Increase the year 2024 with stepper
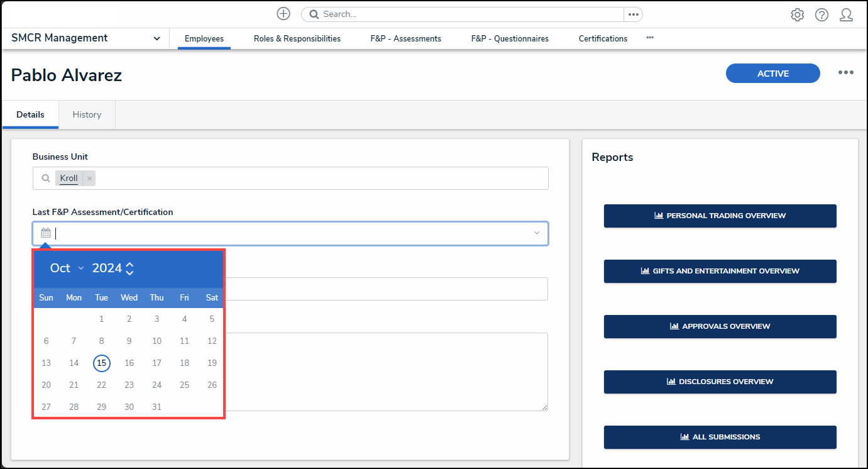The width and height of the screenshot is (868, 469). (x=129, y=265)
